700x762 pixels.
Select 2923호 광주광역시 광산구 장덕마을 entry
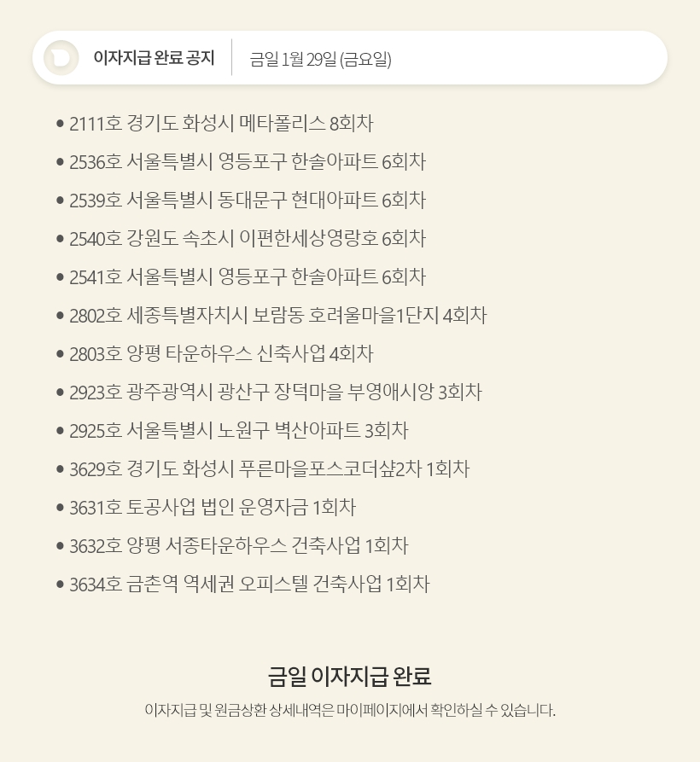click(x=275, y=393)
